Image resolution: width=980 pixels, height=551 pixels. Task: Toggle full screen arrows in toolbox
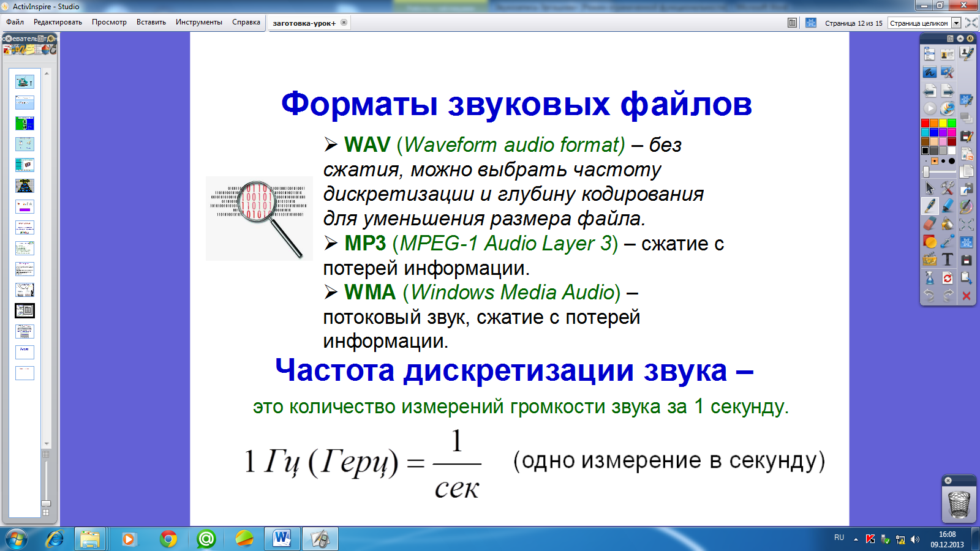point(967,224)
